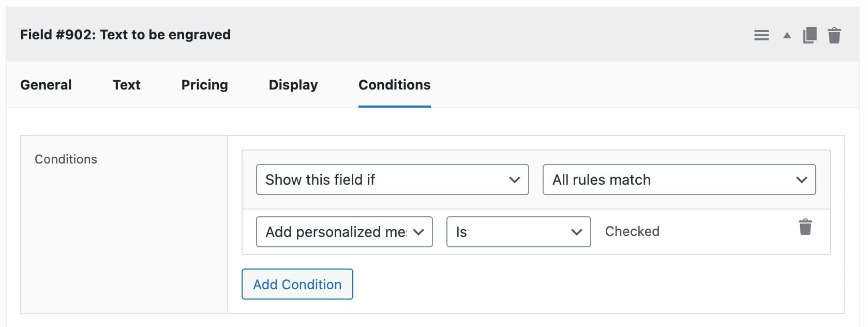Select the Conditions tab
The image size is (868, 327).
click(394, 84)
